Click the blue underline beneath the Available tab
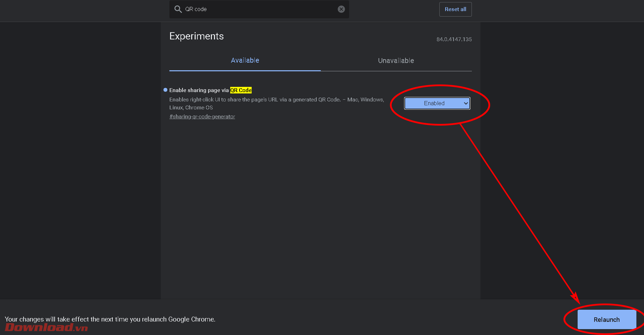 [245, 71]
